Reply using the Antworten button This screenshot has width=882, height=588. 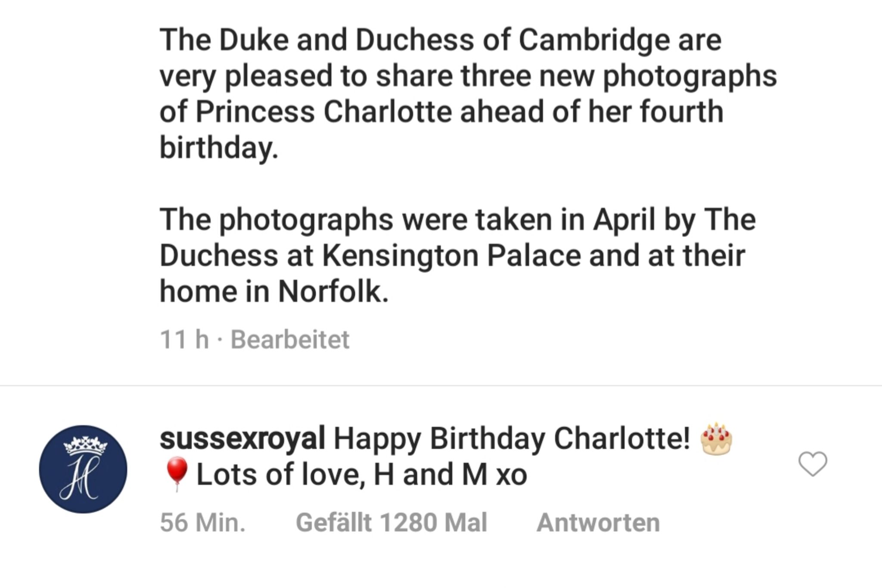(x=598, y=523)
